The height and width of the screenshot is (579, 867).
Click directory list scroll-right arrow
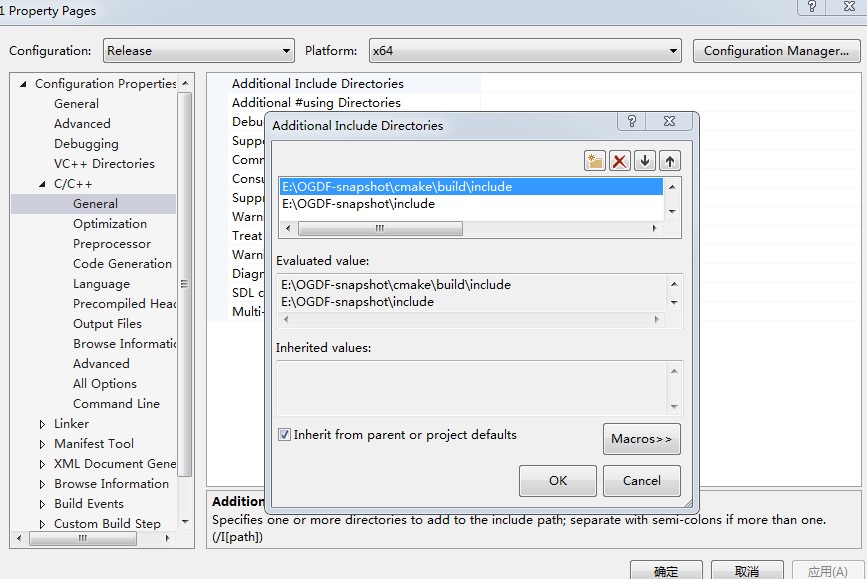coord(655,228)
